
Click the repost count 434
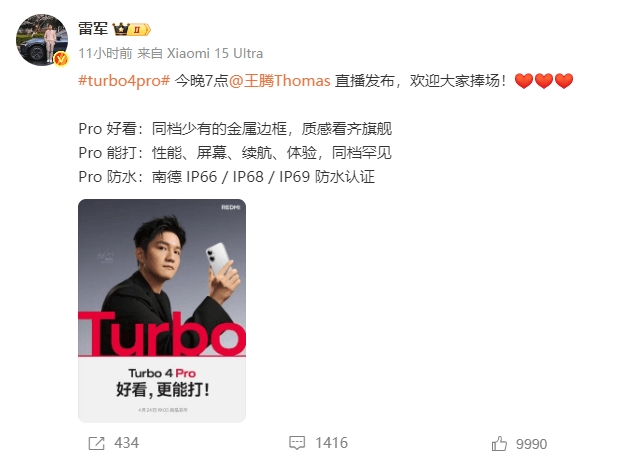[x=127, y=443]
